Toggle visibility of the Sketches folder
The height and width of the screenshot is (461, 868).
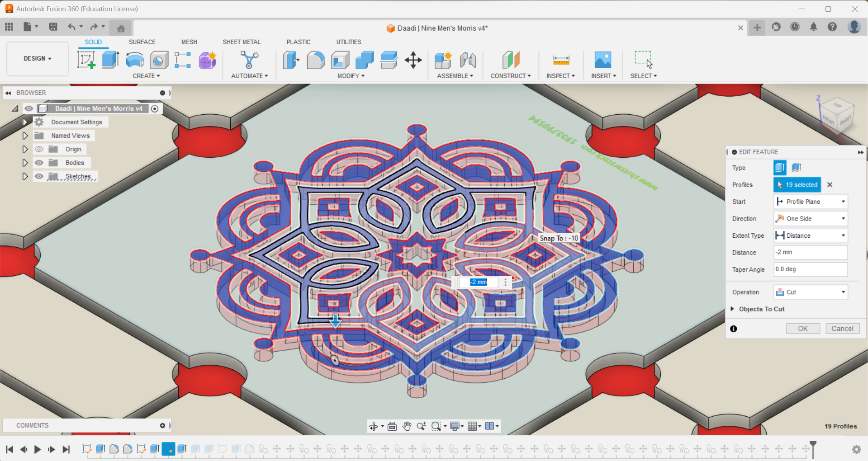click(x=39, y=176)
